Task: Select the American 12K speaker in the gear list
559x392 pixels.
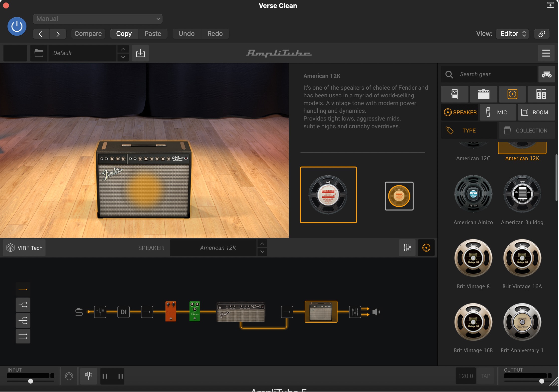Action: pyautogui.click(x=522, y=152)
